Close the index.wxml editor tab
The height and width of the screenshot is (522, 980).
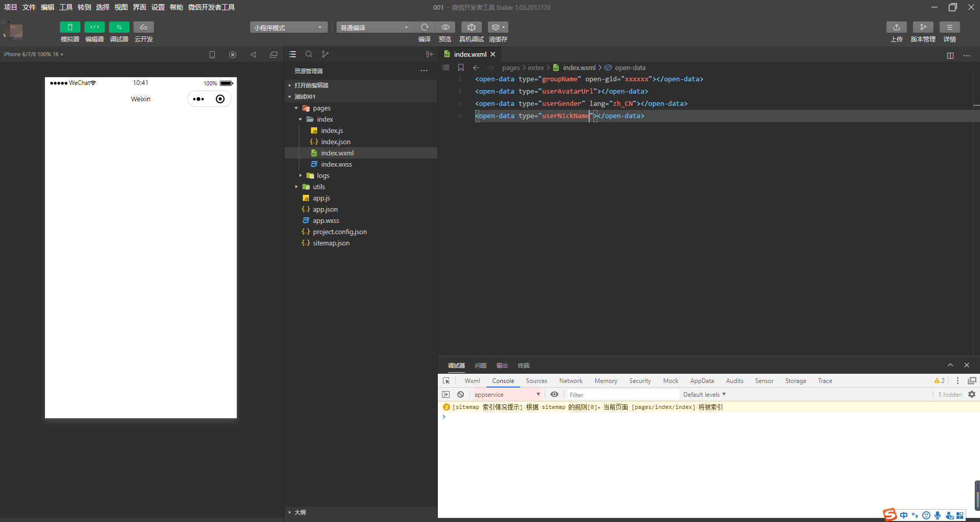[493, 54]
